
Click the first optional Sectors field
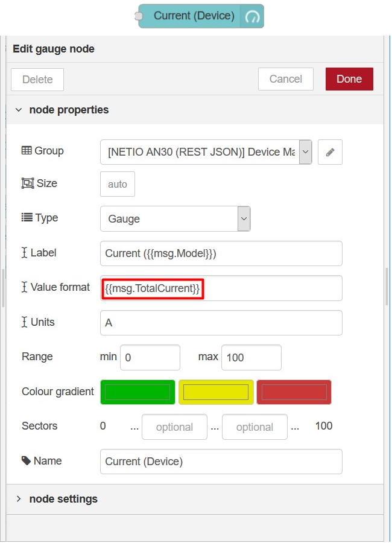[x=174, y=427]
